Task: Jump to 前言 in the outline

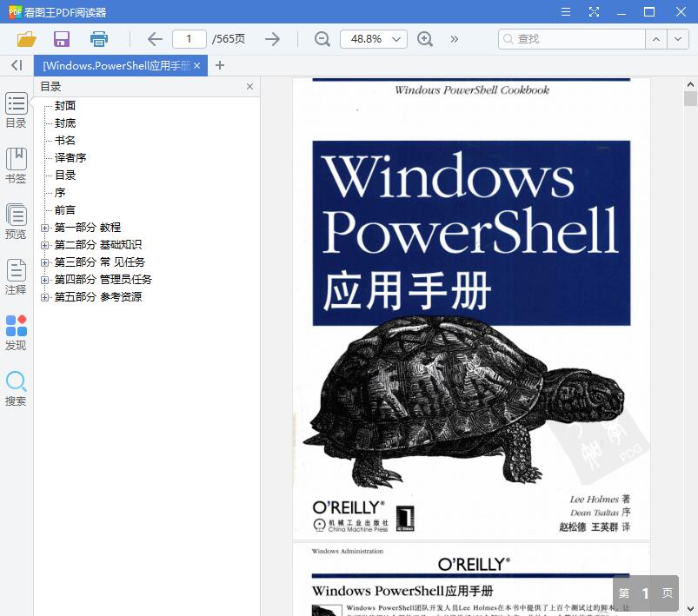Action: coord(65,209)
